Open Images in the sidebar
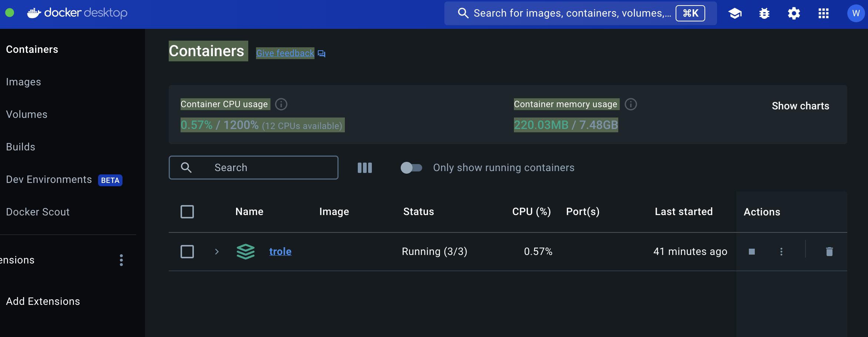 [23, 82]
